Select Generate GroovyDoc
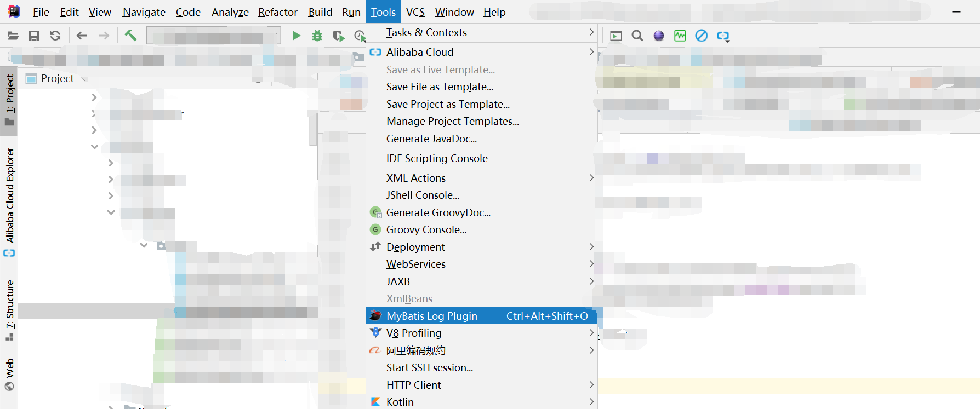 point(482,212)
